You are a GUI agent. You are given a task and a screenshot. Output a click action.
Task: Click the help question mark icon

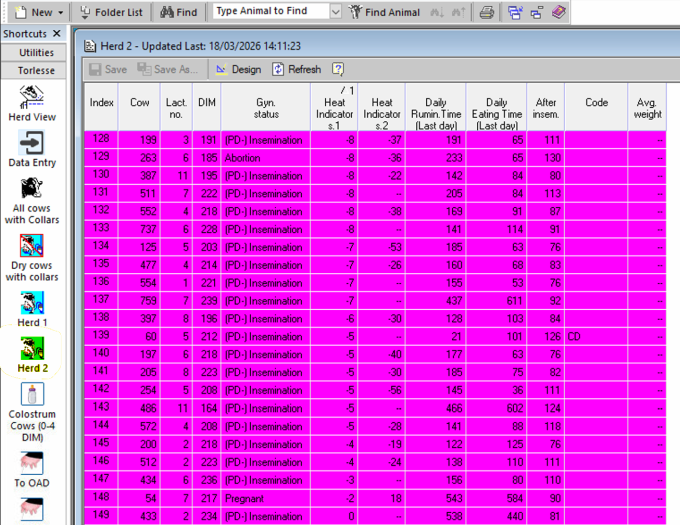coord(338,69)
